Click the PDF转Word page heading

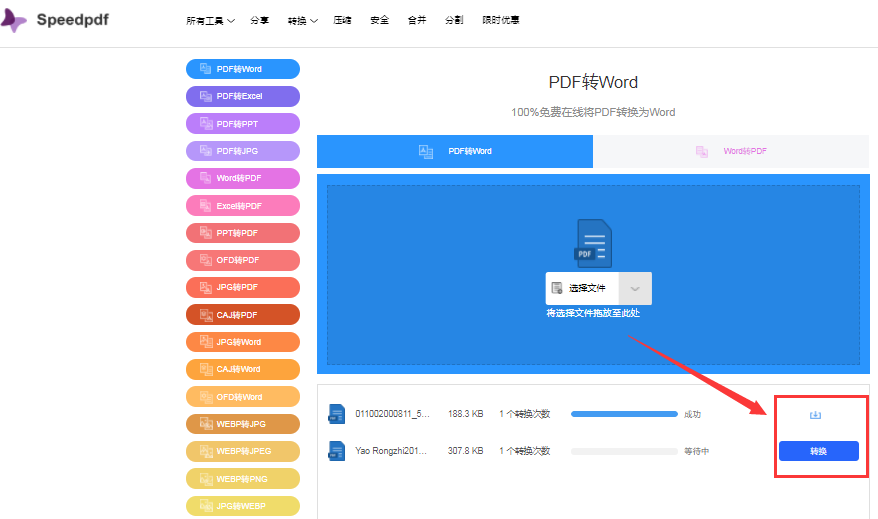tap(593, 82)
